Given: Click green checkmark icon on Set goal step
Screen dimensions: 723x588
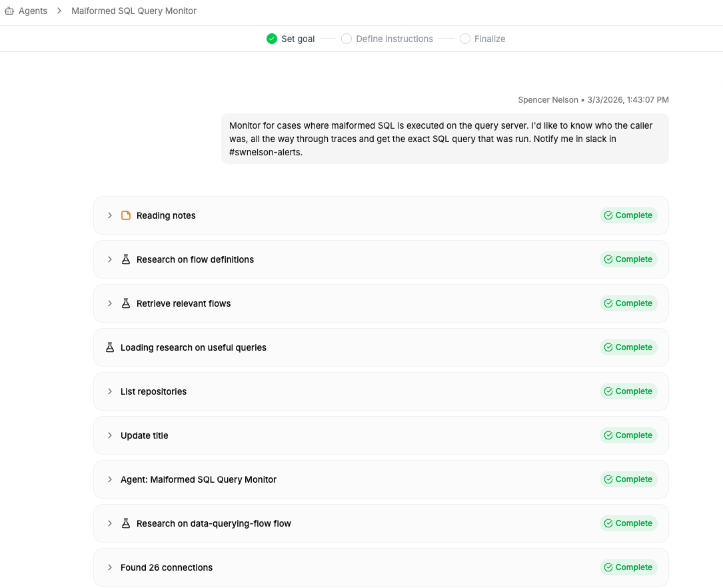Looking at the screenshot, I should pos(271,39).
